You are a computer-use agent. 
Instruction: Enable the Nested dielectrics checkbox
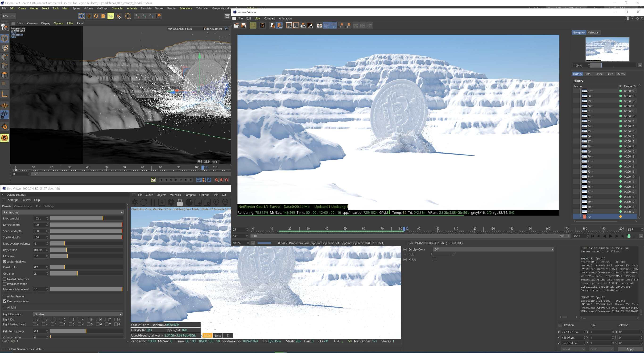pyautogui.click(x=5, y=279)
